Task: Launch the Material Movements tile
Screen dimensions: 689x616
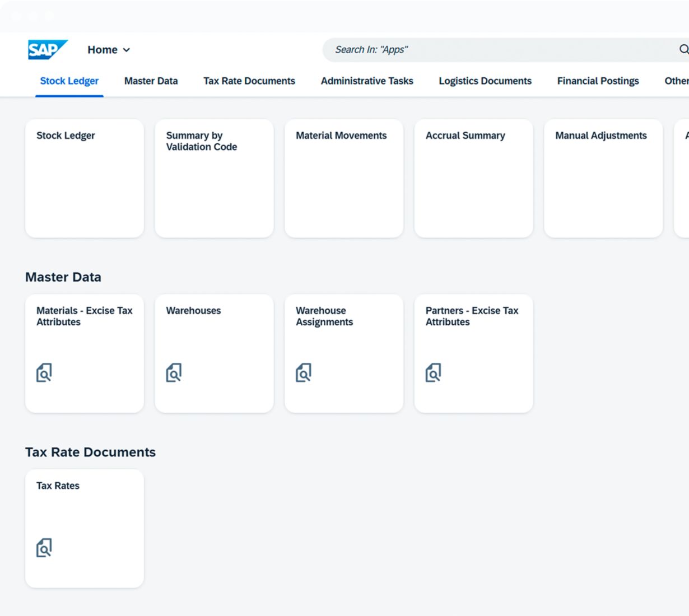Action: [x=344, y=178]
